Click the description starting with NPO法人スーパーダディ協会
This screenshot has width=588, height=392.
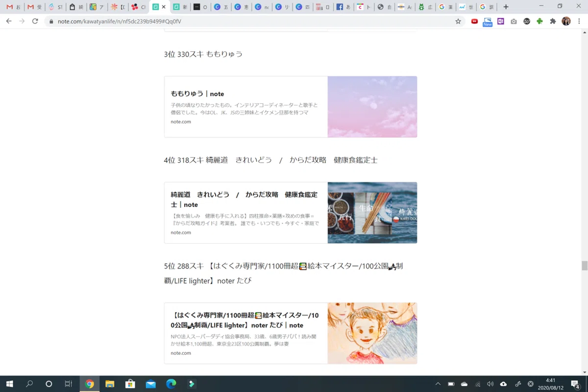point(245,340)
